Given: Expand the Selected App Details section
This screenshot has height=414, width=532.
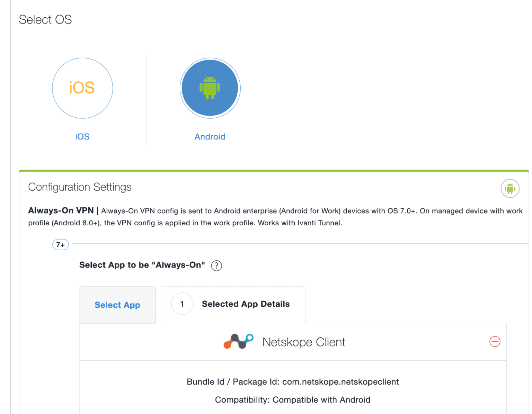Looking at the screenshot, I should 246,304.
